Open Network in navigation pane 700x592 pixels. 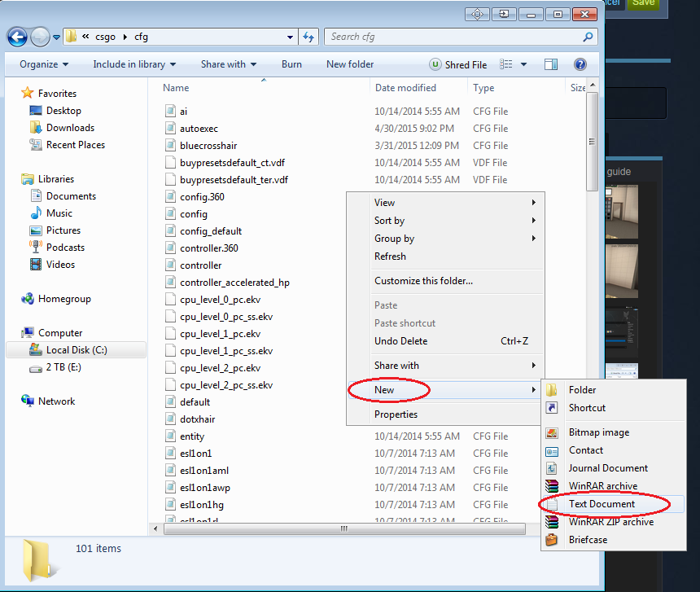click(x=48, y=401)
